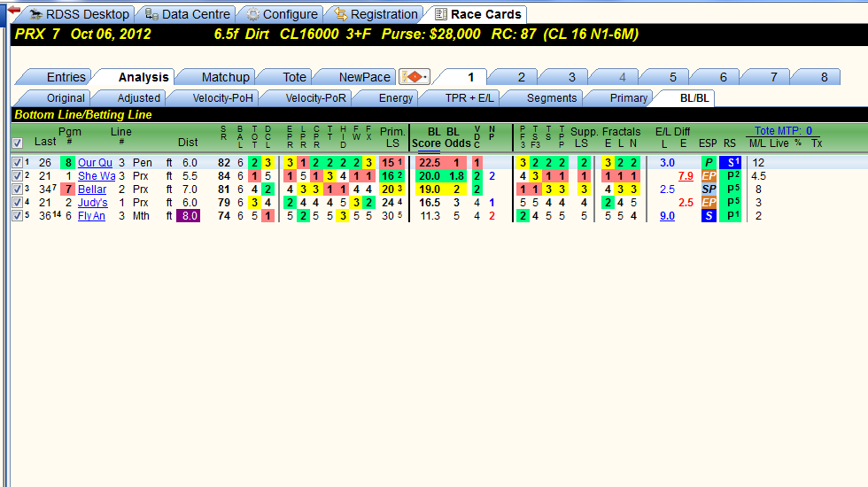Uncheck the She Wa row checkbox
Image resolution: width=868 pixels, height=487 pixels.
click(x=17, y=176)
